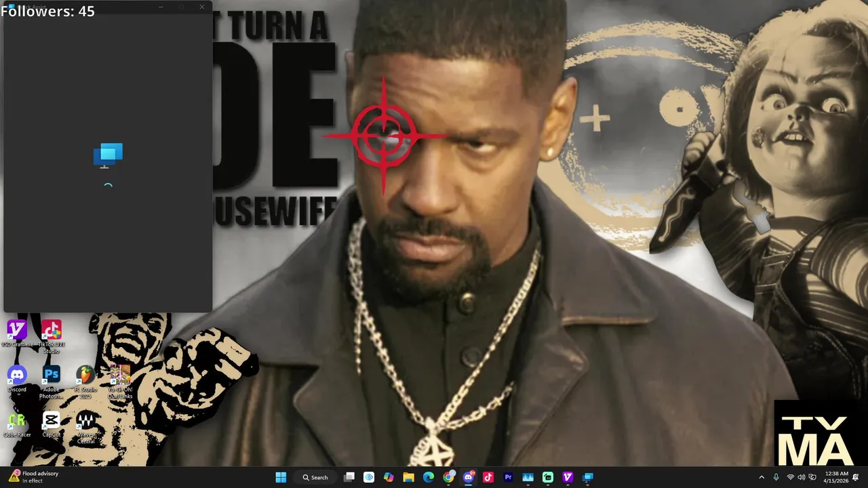The height and width of the screenshot is (488, 868).
Task: Minimize the Quick Assist window
Action: 161,7
